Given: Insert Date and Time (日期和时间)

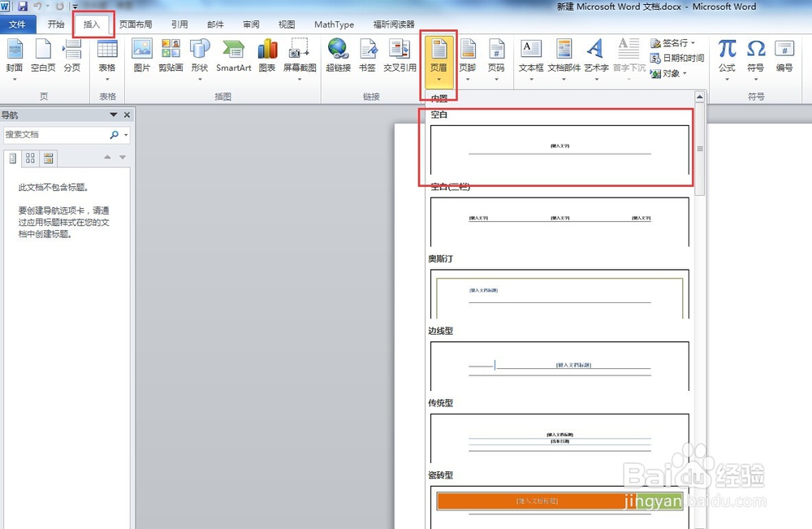Looking at the screenshot, I should [677, 58].
